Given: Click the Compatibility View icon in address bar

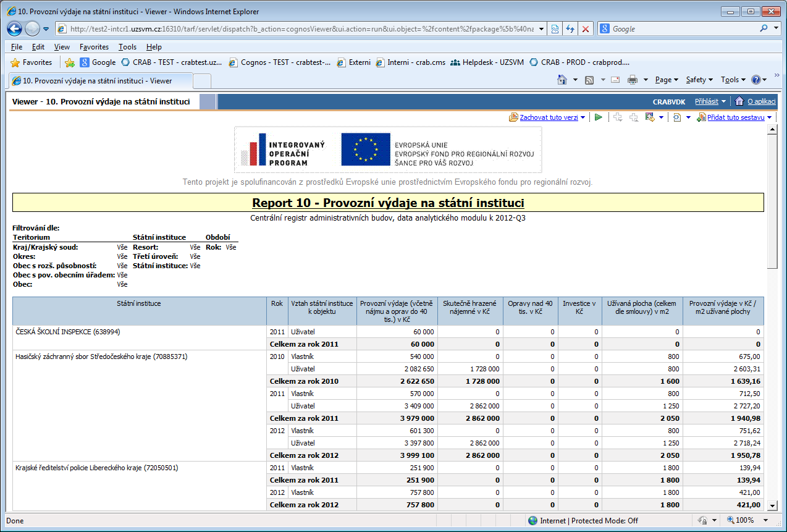Looking at the screenshot, I should [x=555, y=28].
